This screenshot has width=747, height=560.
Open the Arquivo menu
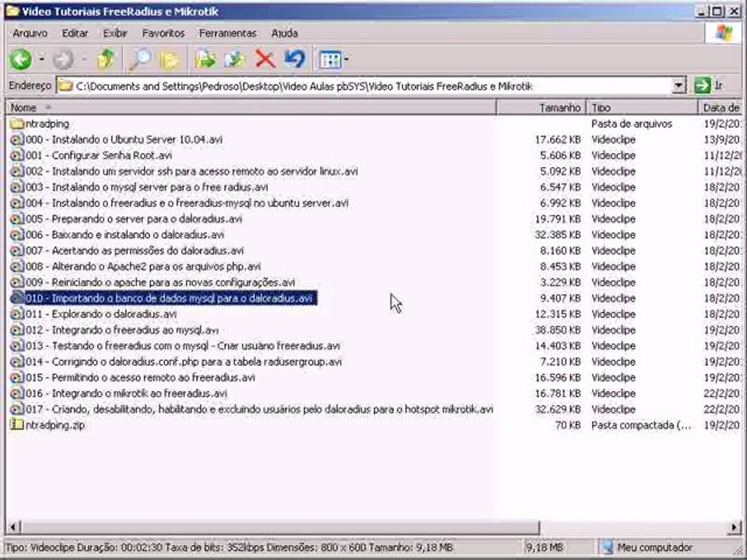(x=30, y=33)
